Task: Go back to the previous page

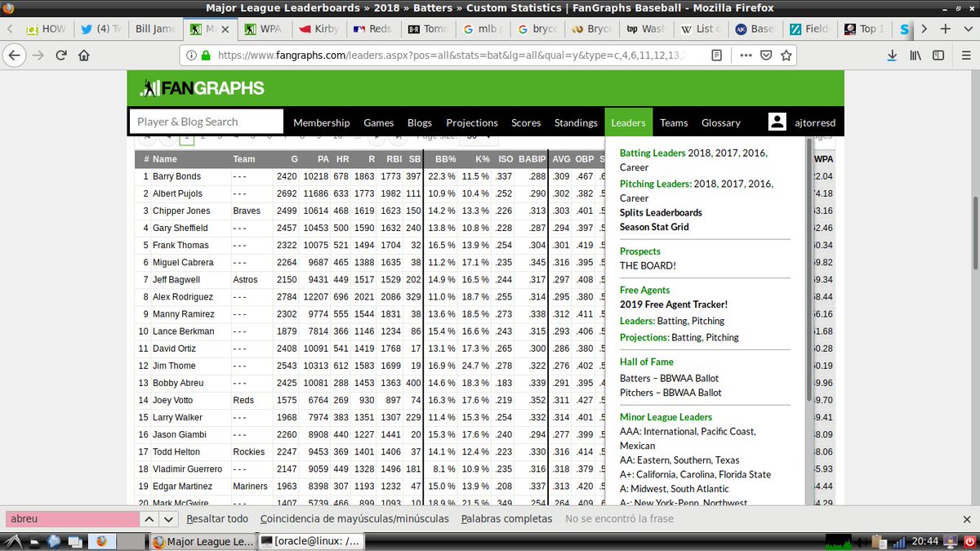Action: point(15,56)
